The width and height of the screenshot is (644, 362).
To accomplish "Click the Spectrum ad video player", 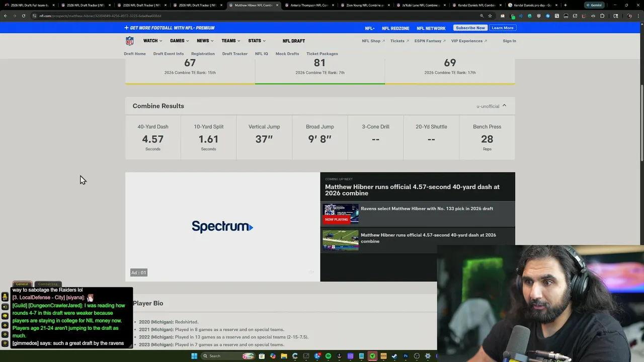I will coord(222,227).
